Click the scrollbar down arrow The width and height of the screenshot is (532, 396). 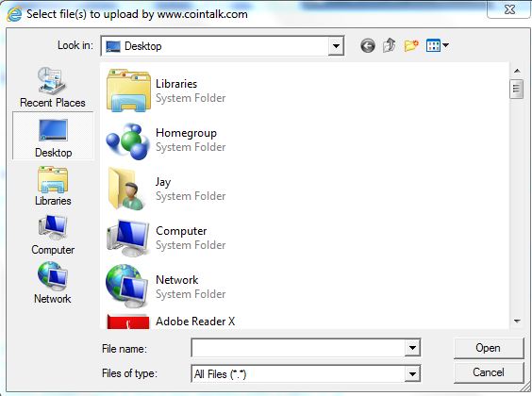pos(517,322)
